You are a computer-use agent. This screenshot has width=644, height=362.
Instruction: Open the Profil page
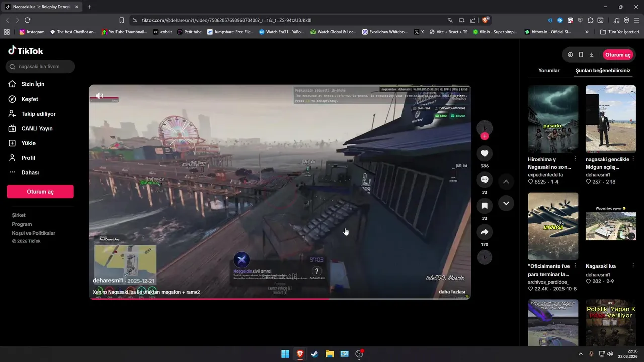tap(22, 158)
